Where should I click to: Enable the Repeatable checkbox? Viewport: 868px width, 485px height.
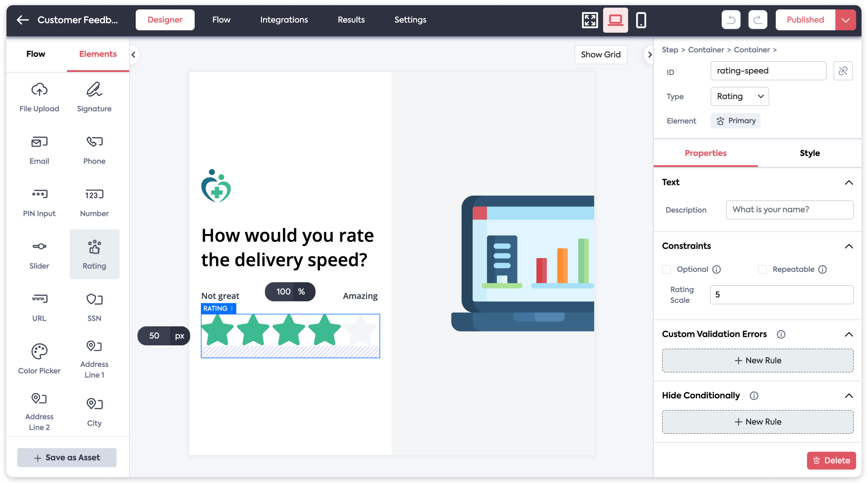tap(762, 270)
